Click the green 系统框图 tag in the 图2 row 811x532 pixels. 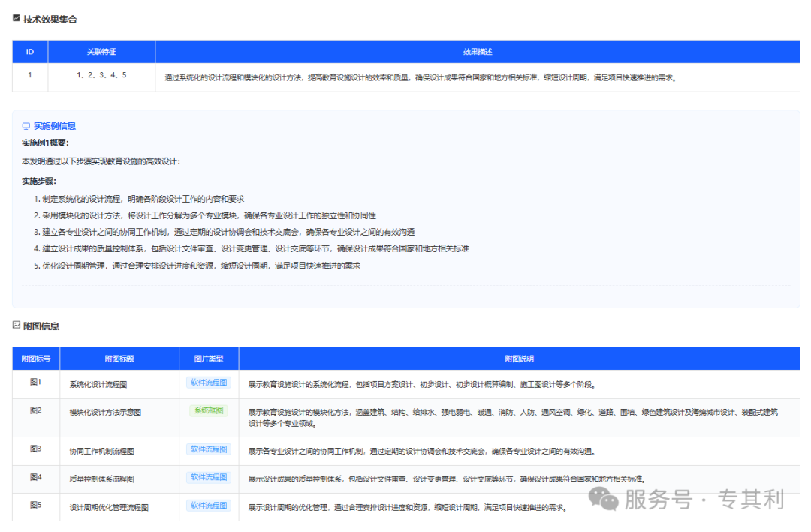click(209, 410)
